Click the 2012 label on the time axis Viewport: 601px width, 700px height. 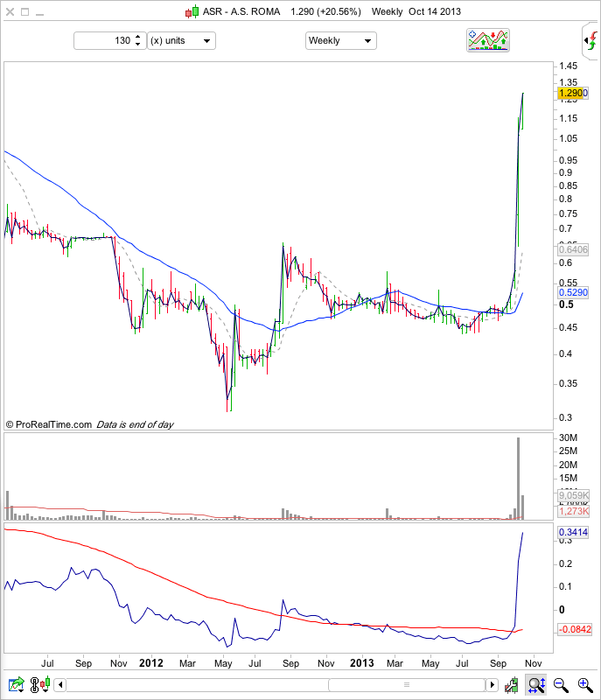click(151, 663)
